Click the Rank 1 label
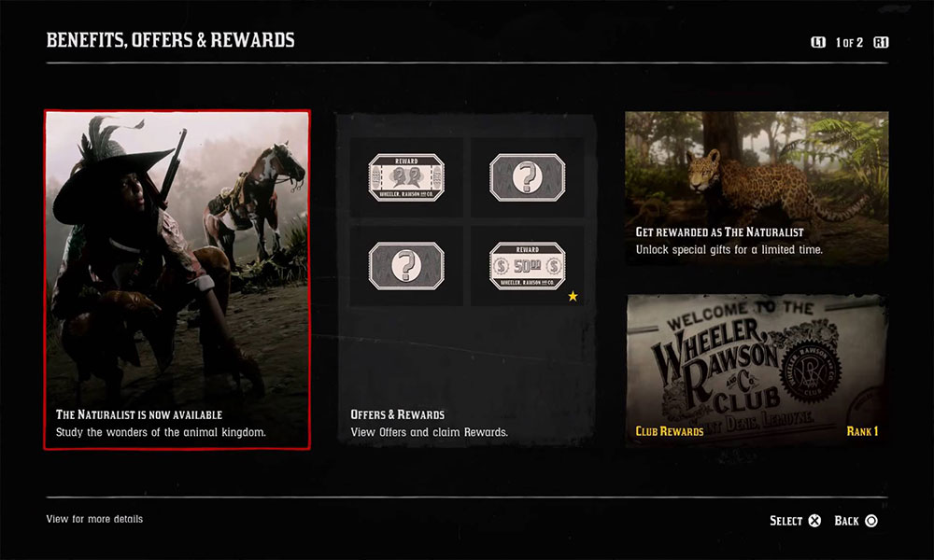The image size is (934, 560). (x=862, y=431)
